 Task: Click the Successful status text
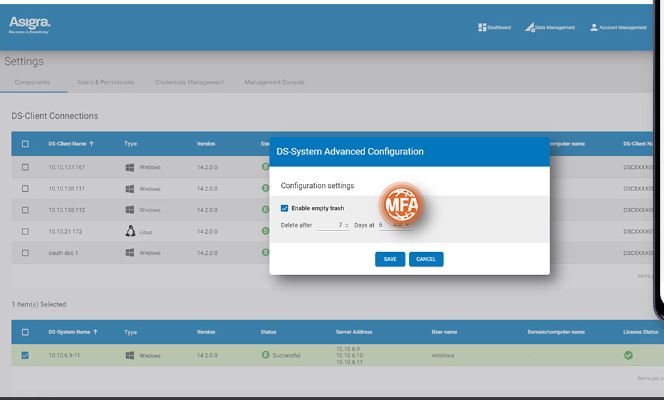coord(286,355)
